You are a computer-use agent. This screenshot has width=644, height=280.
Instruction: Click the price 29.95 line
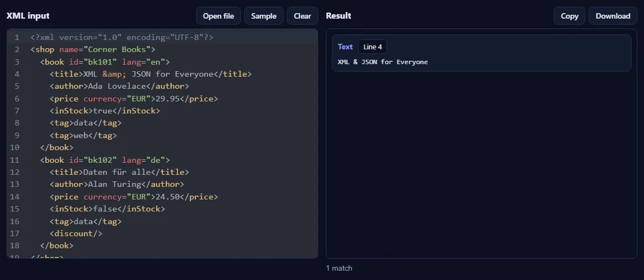point(134,99)
